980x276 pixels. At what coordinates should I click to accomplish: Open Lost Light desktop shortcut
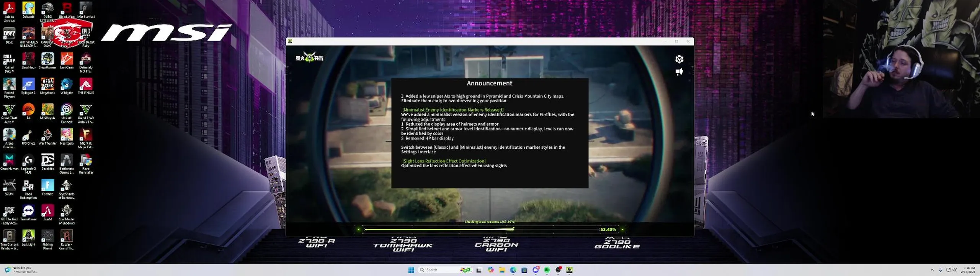(x=28, y=238)
